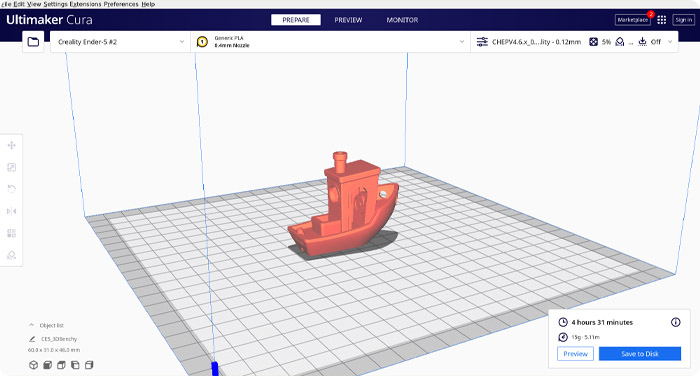Click the material usage spool icon
Viewport: 700px width, 376px height.
point(563,337)
